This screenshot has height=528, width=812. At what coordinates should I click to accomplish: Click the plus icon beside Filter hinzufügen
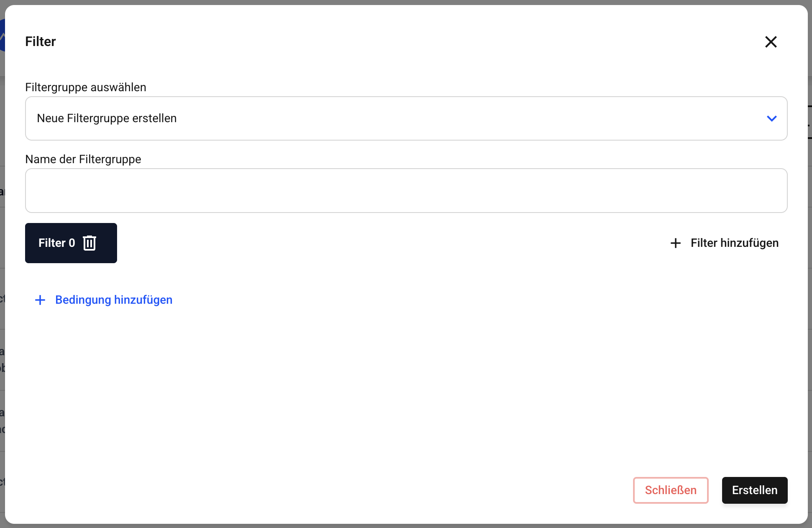[676, 243]
